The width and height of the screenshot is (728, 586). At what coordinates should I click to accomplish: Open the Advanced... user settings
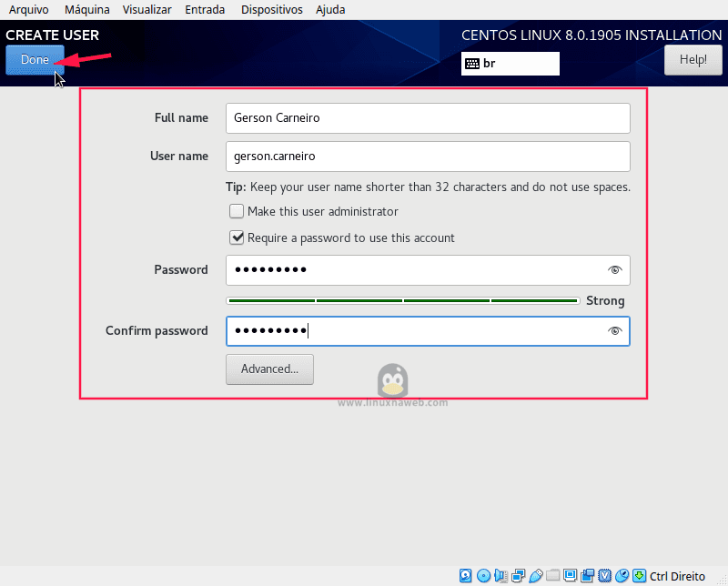[x=269, y=369]
